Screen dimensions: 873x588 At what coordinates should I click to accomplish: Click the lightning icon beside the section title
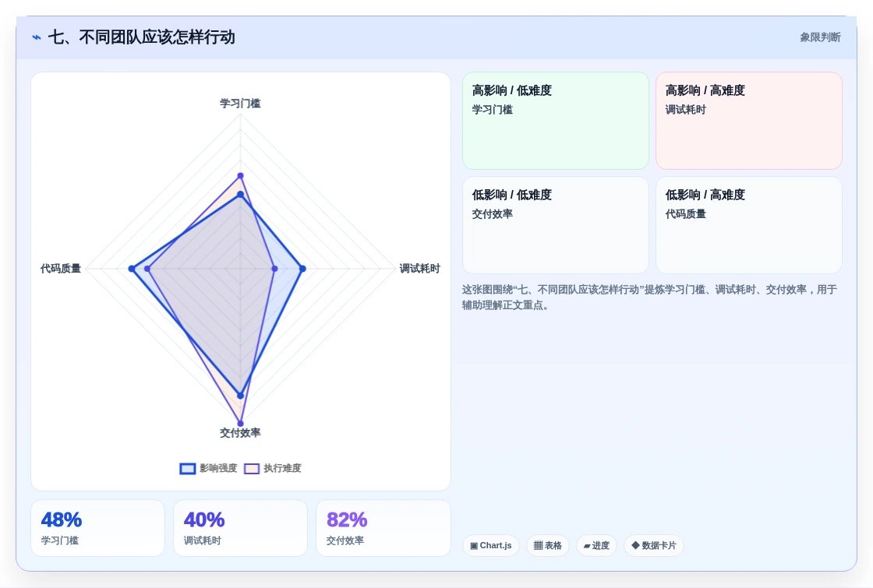pyautogui.click(x=37, y=37)
